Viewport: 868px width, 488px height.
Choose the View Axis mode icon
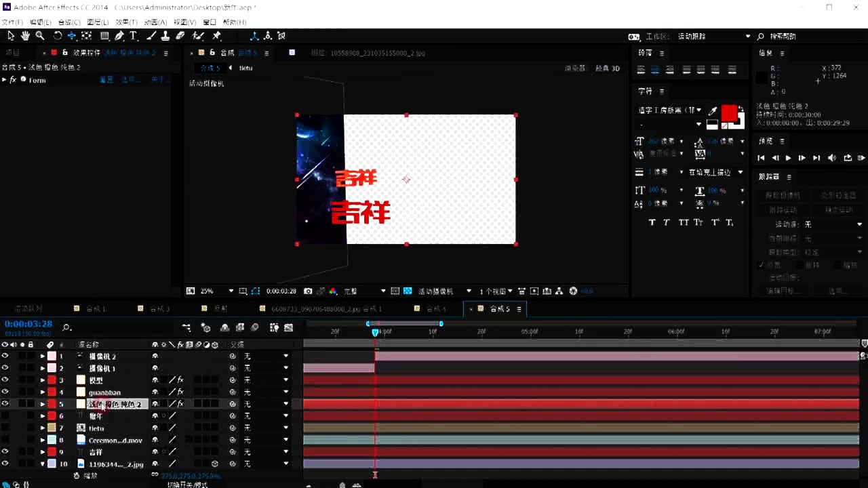click(281, 36)
